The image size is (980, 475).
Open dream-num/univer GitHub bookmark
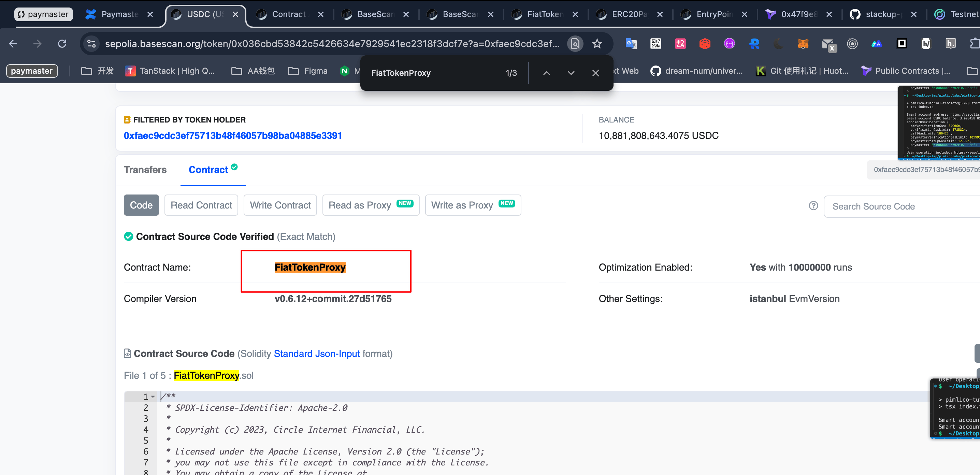click(x=696, y=71)
